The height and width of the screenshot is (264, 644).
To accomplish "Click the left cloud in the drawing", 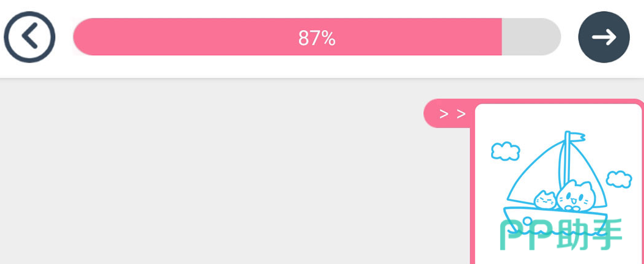I will pyautogui.click(x=505, y=151).
